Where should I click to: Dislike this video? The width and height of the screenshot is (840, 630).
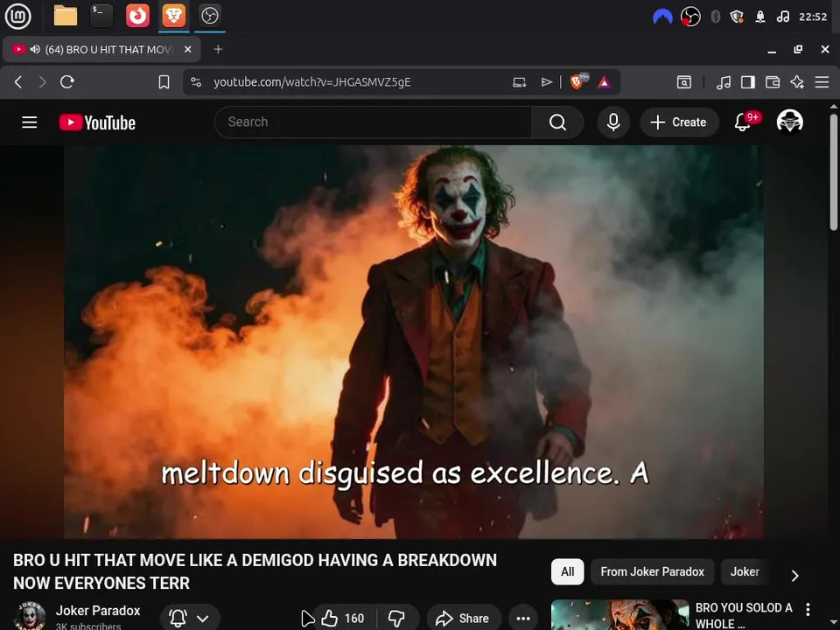point(397,619)
